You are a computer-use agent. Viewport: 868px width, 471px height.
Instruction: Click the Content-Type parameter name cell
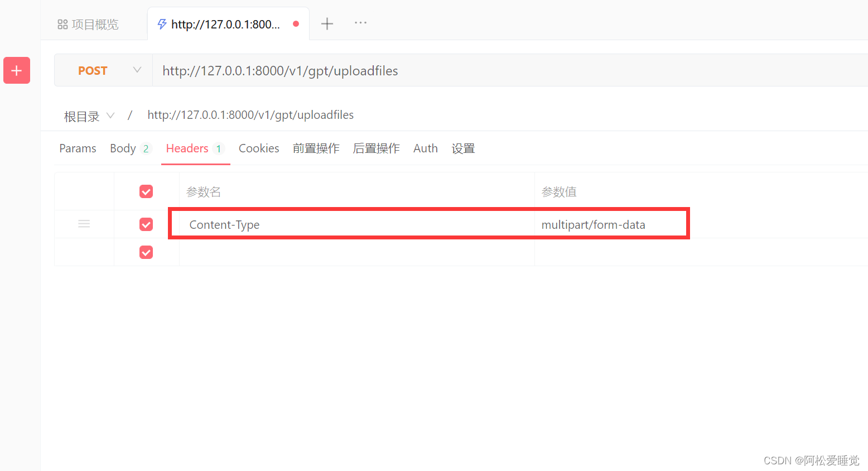tap(357, 224)
